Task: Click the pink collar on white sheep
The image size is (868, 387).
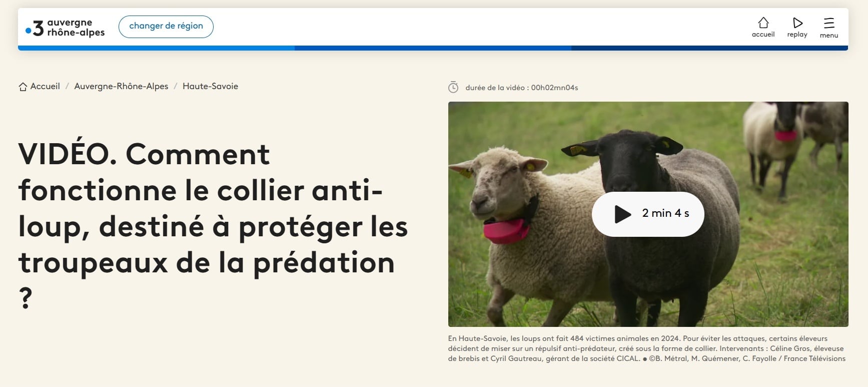Action: point(506,232)
